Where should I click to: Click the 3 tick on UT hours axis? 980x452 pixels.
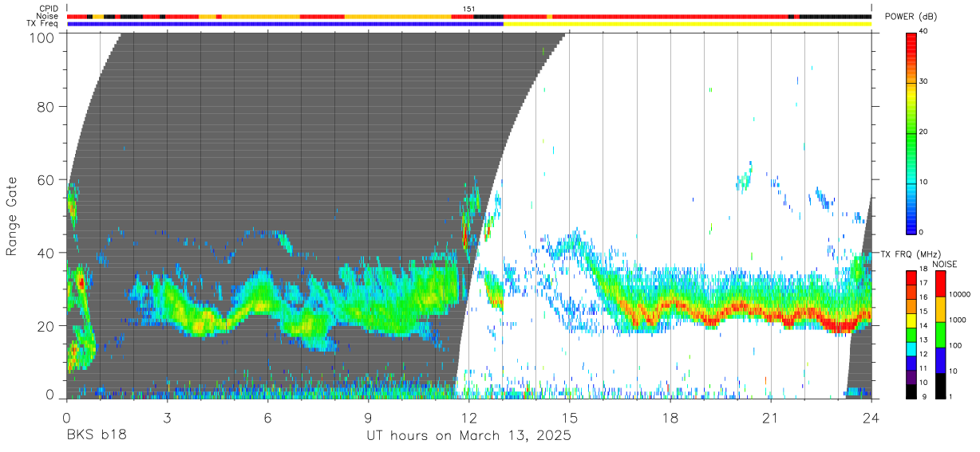pyautogui.click(x=168, y=417)
